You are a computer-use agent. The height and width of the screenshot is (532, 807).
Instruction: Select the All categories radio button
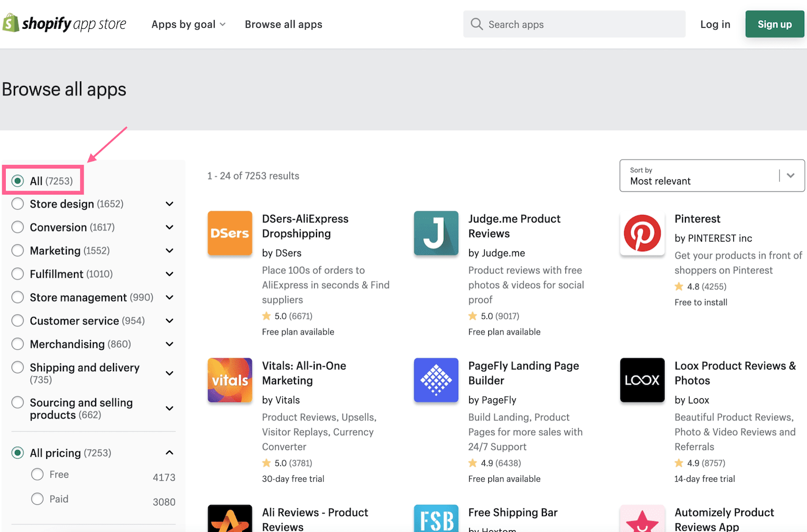(18, 181)
